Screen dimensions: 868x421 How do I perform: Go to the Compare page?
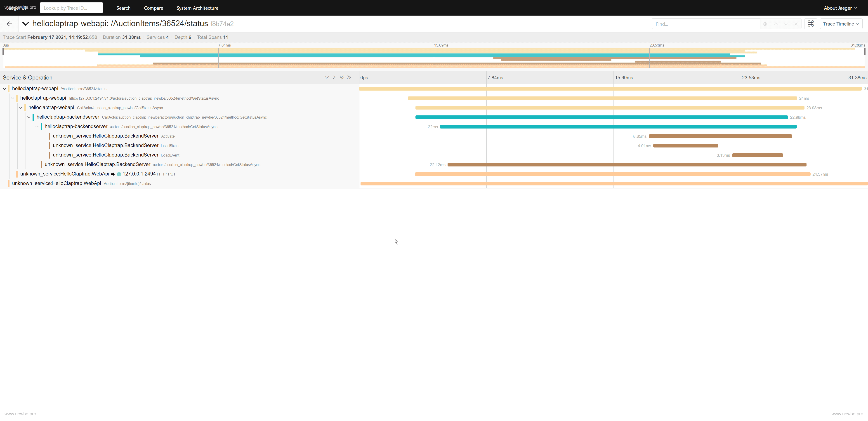(153, 8)
